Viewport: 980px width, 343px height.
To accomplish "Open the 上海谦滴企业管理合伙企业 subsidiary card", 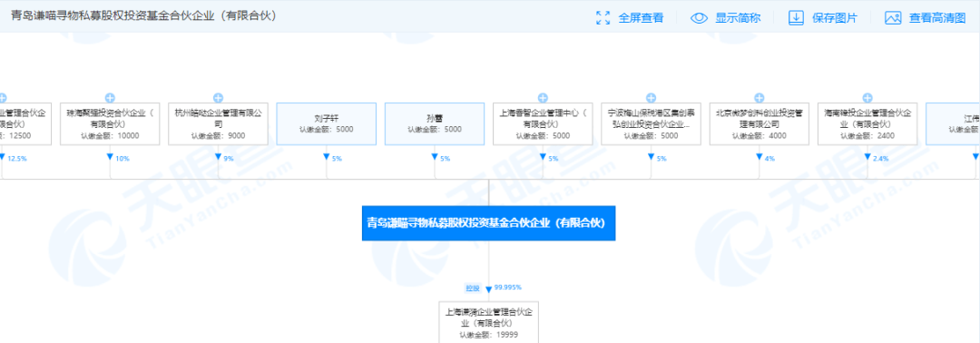I will click(489, 321).
